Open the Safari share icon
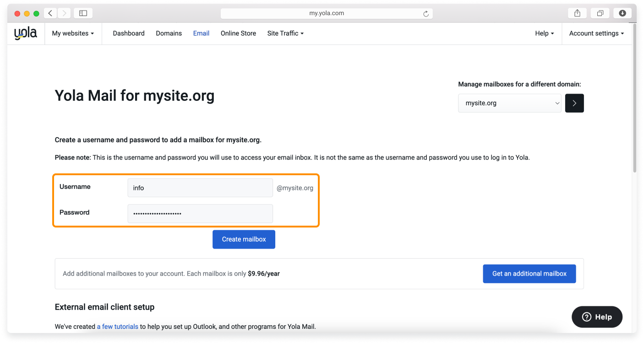The height and width of the screenshot is (344, 644). [577, 13]
